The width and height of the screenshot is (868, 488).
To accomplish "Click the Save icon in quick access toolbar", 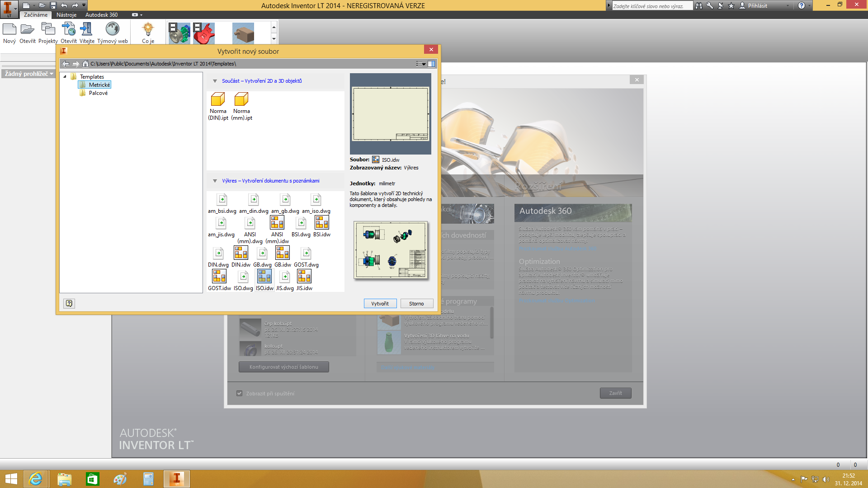I will click(53, 5).
